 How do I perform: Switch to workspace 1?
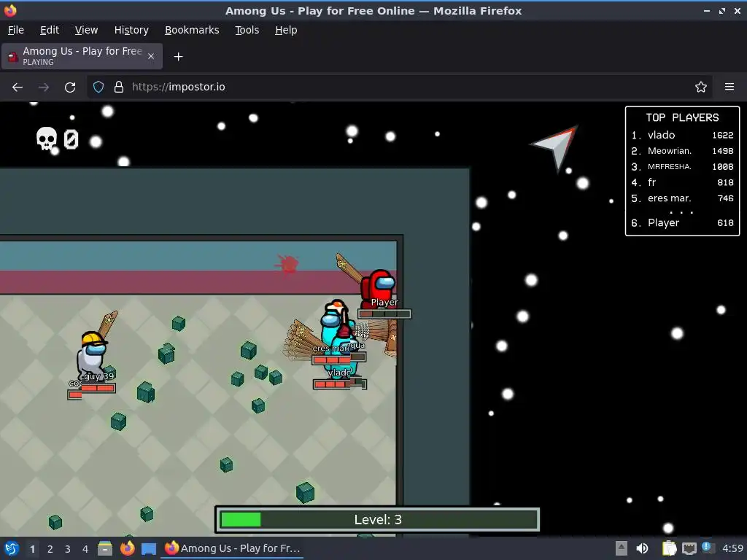tap(32, 549)
